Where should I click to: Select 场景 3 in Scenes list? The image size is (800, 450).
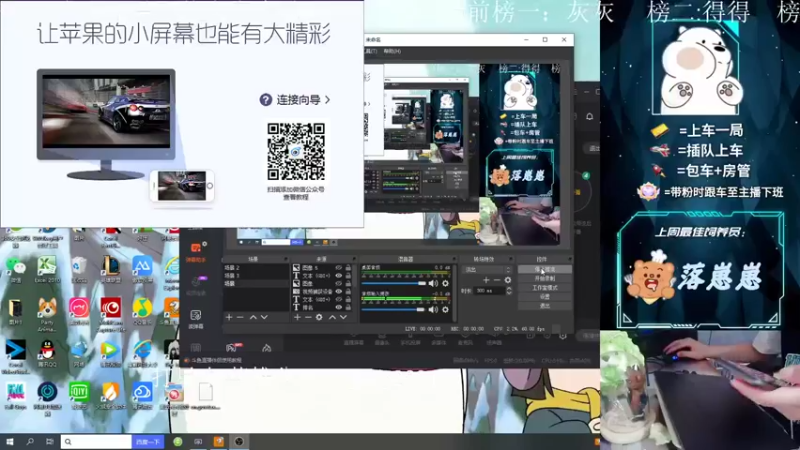pyautogui.click(x=255, y=276)
